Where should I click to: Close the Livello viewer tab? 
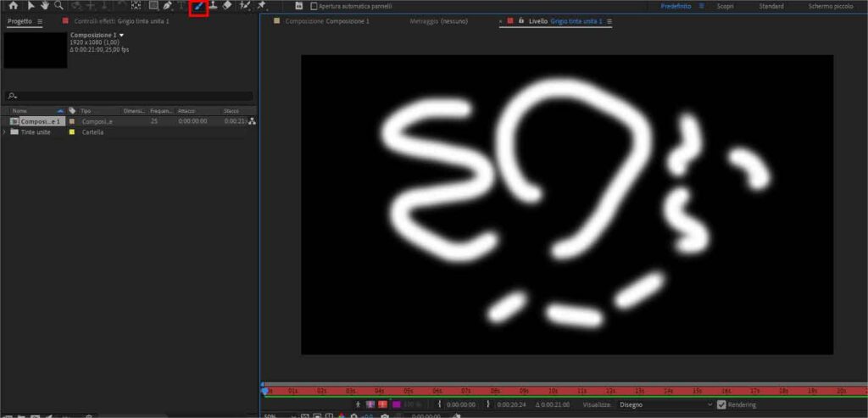coord(501,21)
